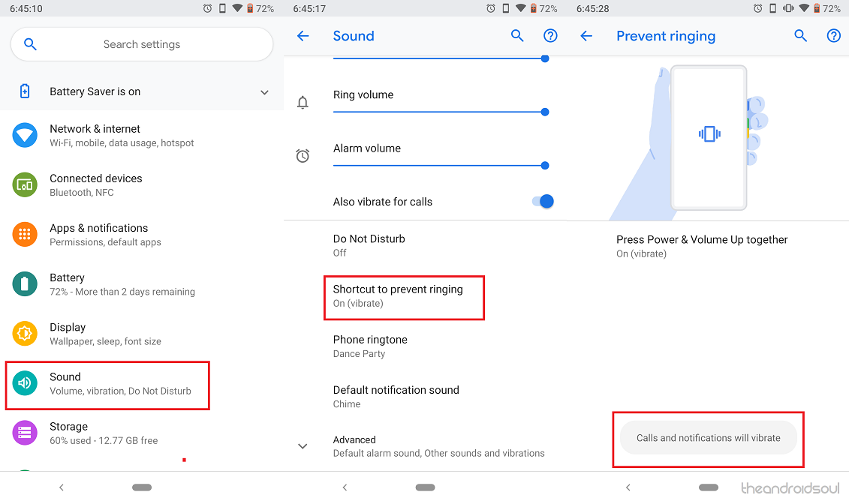
Task: Open Shortcut to prevent ringing
Action: 404,296
